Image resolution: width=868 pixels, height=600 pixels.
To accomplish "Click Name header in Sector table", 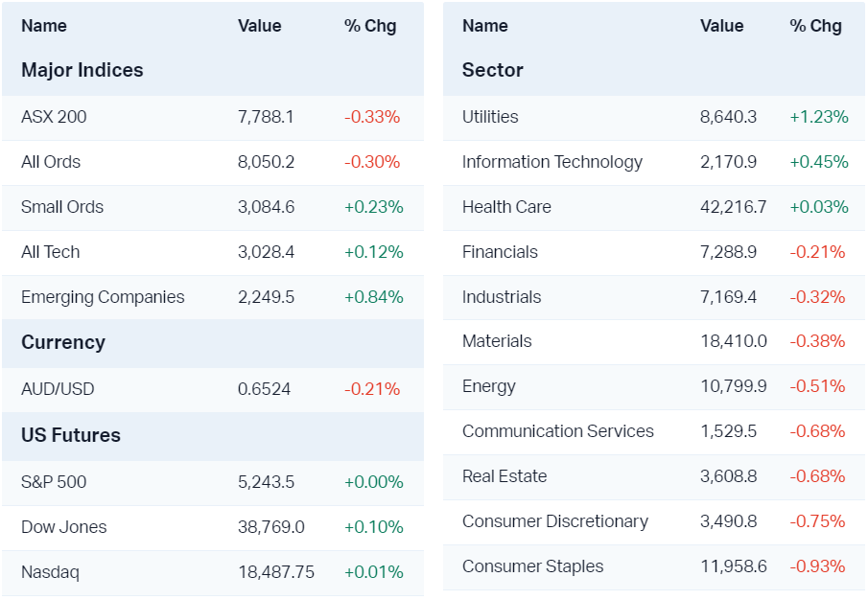I will (485, 26).
